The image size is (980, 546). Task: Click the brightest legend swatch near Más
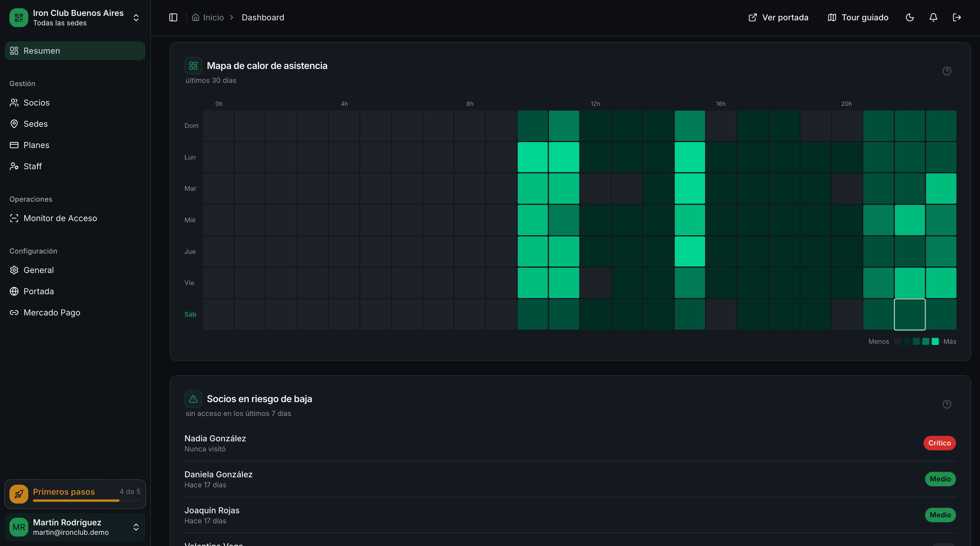(x=935, y=341)
